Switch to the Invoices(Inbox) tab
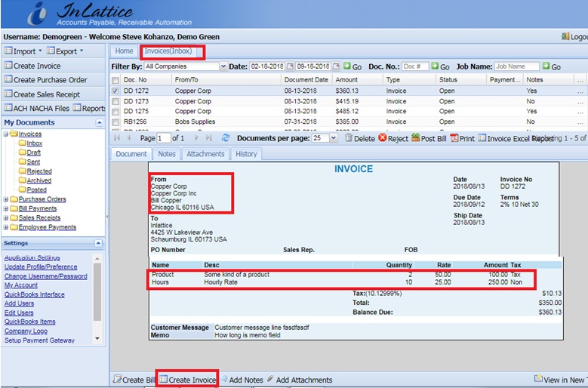Image resolution: width=588 pixels, height=388 pixels. 168,51
